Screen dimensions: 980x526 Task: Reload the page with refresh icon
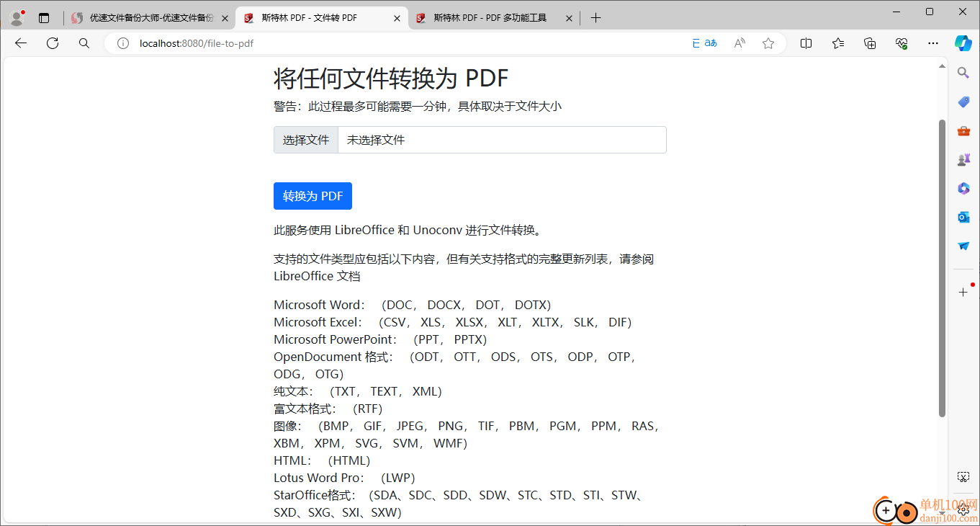click(x=53, y=43)
